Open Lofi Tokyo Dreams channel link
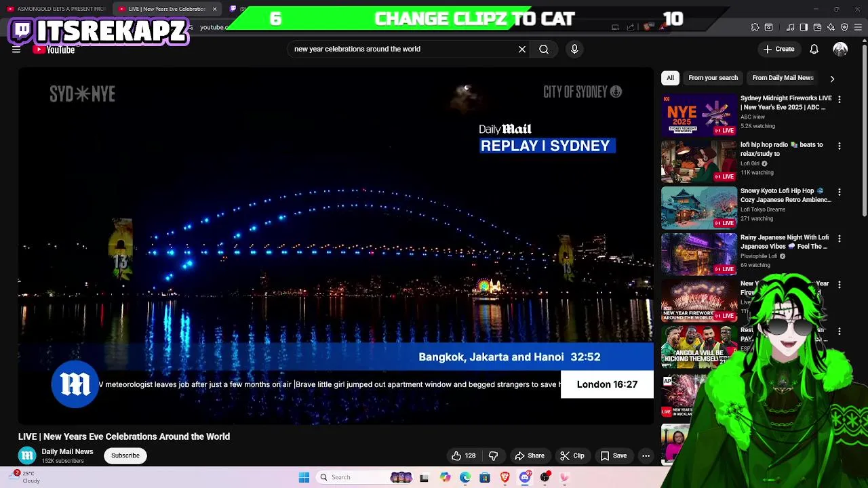Viewport: 868px width, 488px height. pos(763,209)
